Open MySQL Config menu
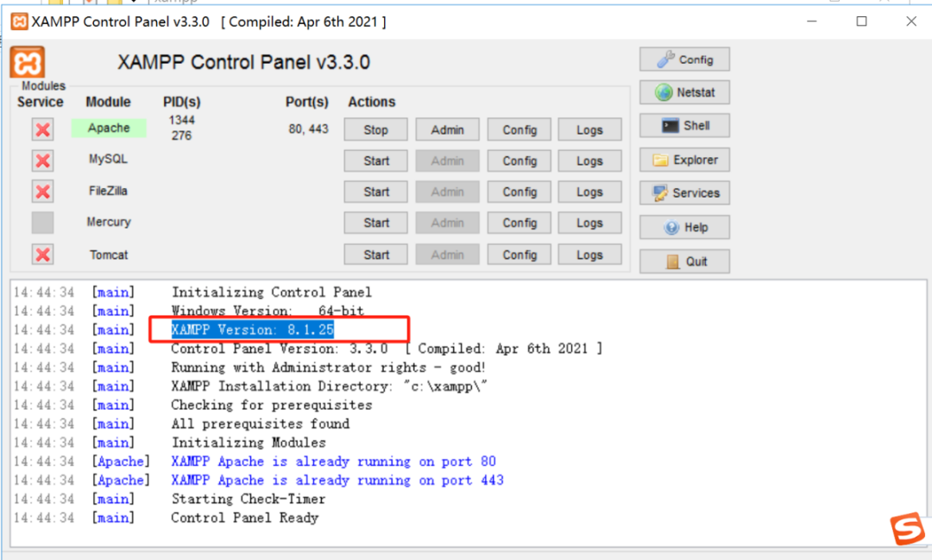This screenshot has width=932, height=560. tap(520, 160)
